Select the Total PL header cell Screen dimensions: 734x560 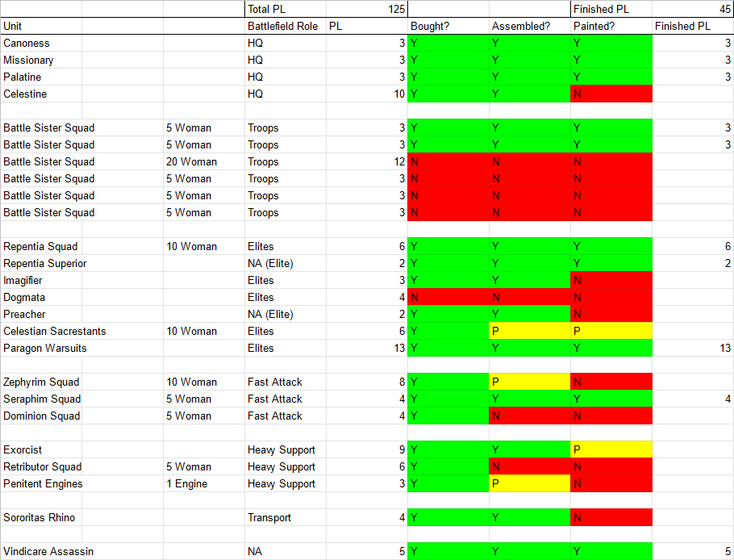[285, 9]
